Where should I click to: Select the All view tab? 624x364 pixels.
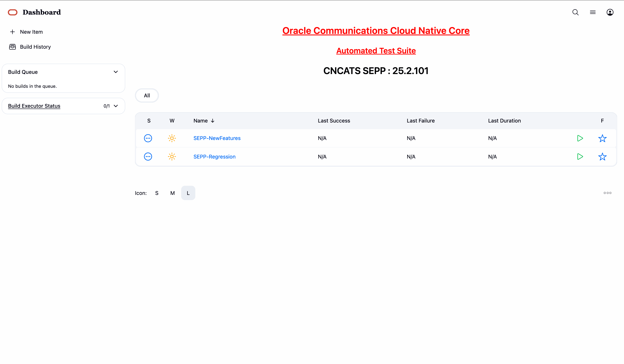tap(147, 96)
